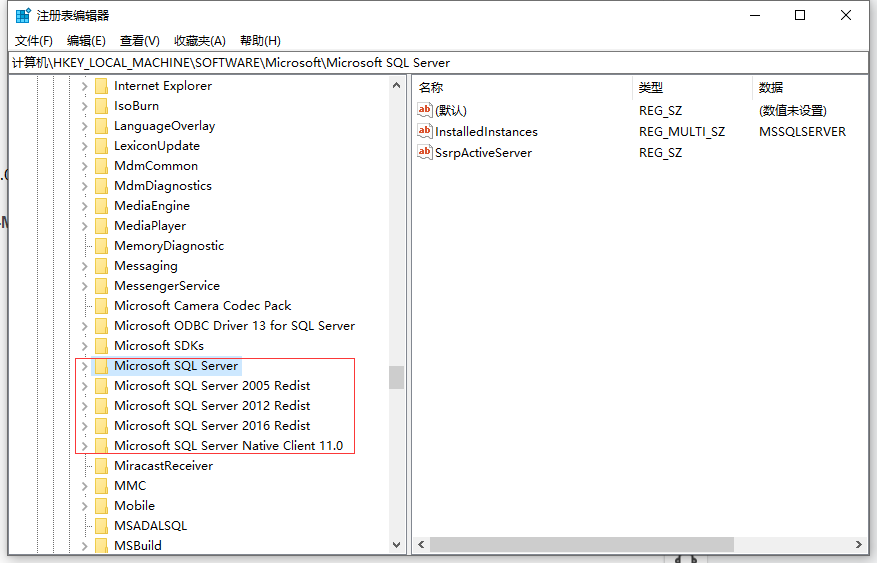The height and width of the screenshot is (563, 877).
Task: Click the MdmDiagnostics folder icon
Action: (x=101, y=186)
